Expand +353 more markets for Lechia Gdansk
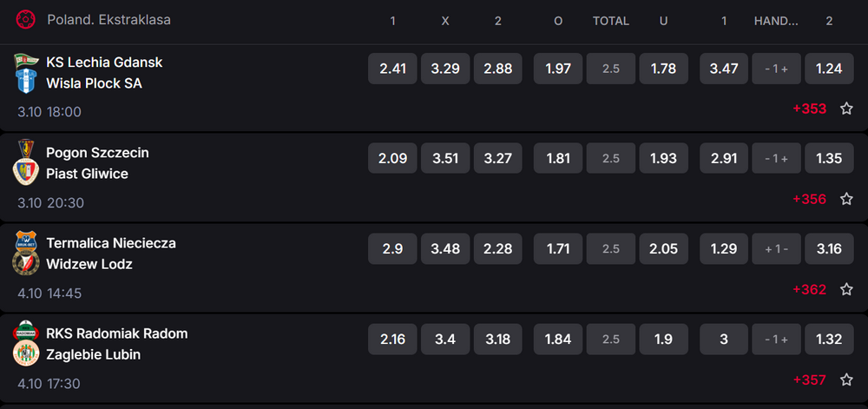The image size is (868, 409). [x=809, y=109]
